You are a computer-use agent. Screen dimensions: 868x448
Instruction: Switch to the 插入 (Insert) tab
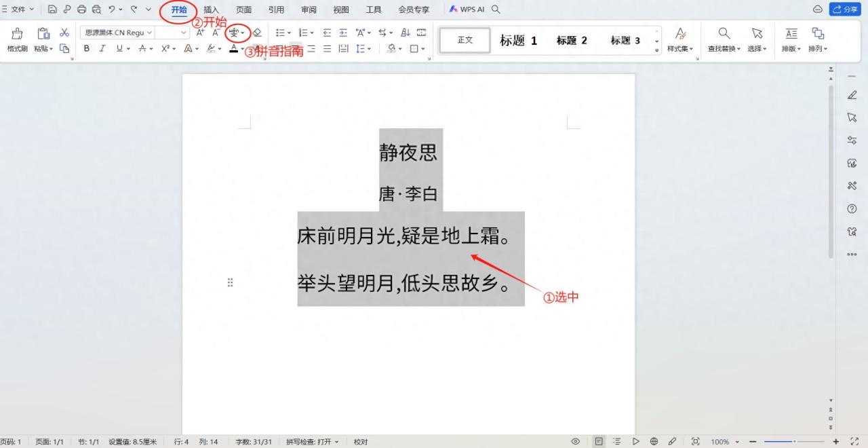[x=212, y=10]
